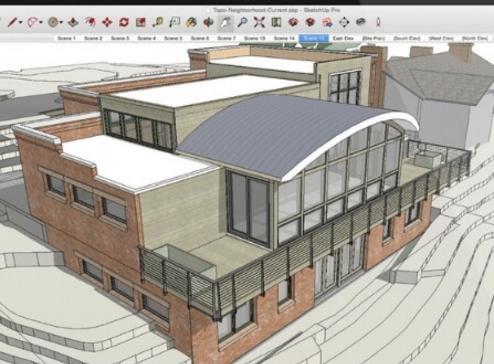The width and height of the screenshot is (494, 364).
Task: Activate the Orbit tool
Action: click(208, 22)
